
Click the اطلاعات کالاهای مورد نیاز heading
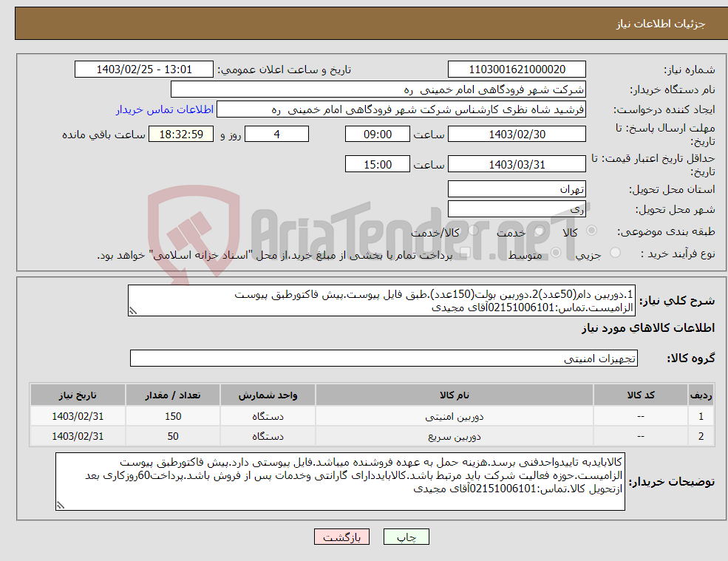(x=648, y=328)
